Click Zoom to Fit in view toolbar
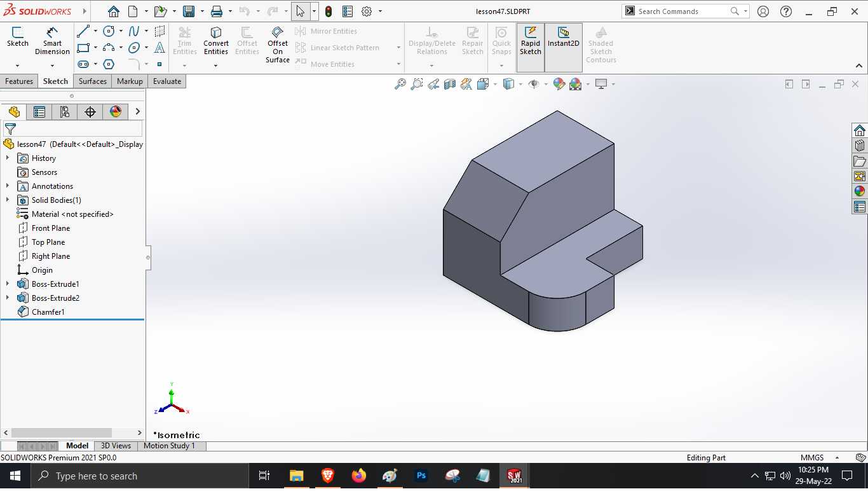868x496 pixels. 400,84
